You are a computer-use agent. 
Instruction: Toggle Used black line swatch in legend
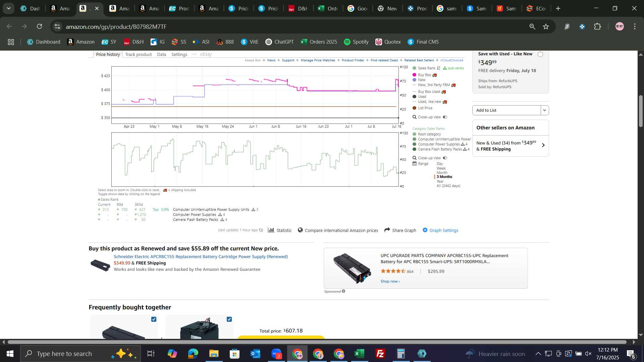tap(414, 97)
